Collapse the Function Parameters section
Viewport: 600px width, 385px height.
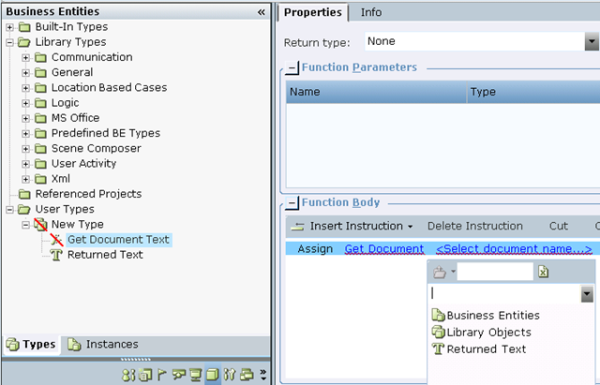click(x=292, y=68)
